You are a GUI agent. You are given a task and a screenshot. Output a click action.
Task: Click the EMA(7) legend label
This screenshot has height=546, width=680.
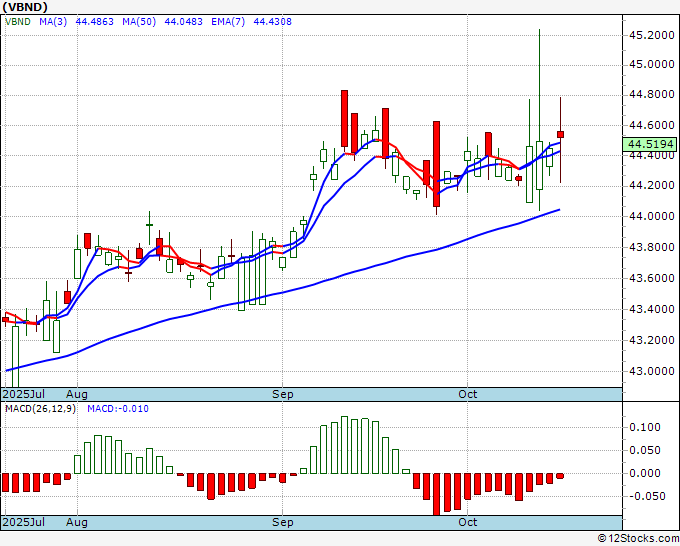(x=228, y=21)
